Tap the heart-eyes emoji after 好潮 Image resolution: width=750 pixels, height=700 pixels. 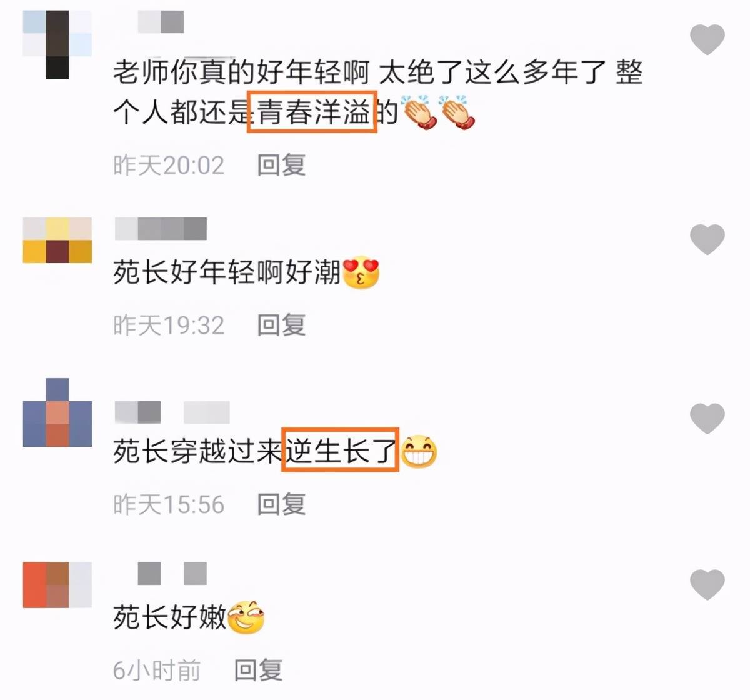(x=361, y=272)
